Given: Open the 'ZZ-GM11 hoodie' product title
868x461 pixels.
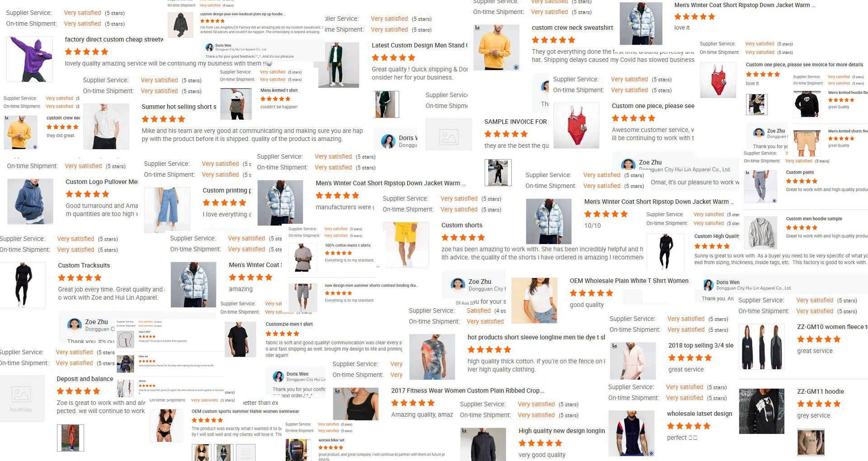Looking at the screenshot, I should click(820, 391).
